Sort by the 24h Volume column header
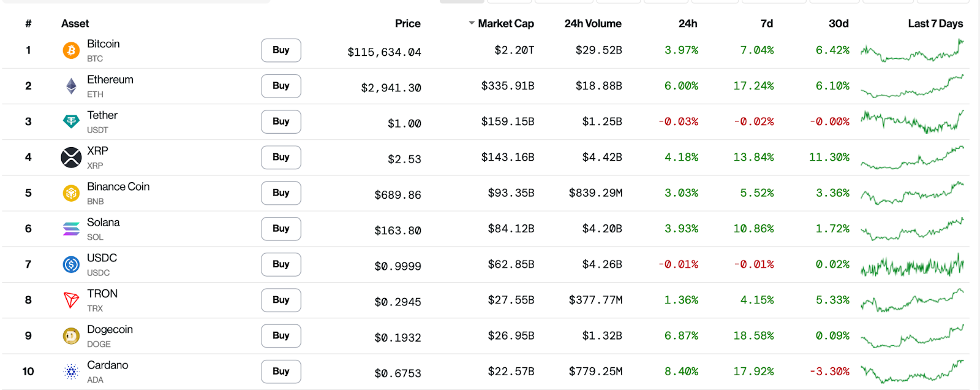This screenshot has height=390, width=980. pyautogui.click(x=592, y=23)
